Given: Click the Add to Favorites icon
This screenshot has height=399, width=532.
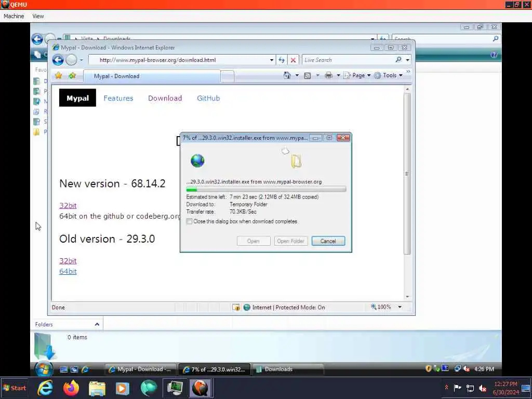Looking at the screenshot, I should [x=72, y=75].
